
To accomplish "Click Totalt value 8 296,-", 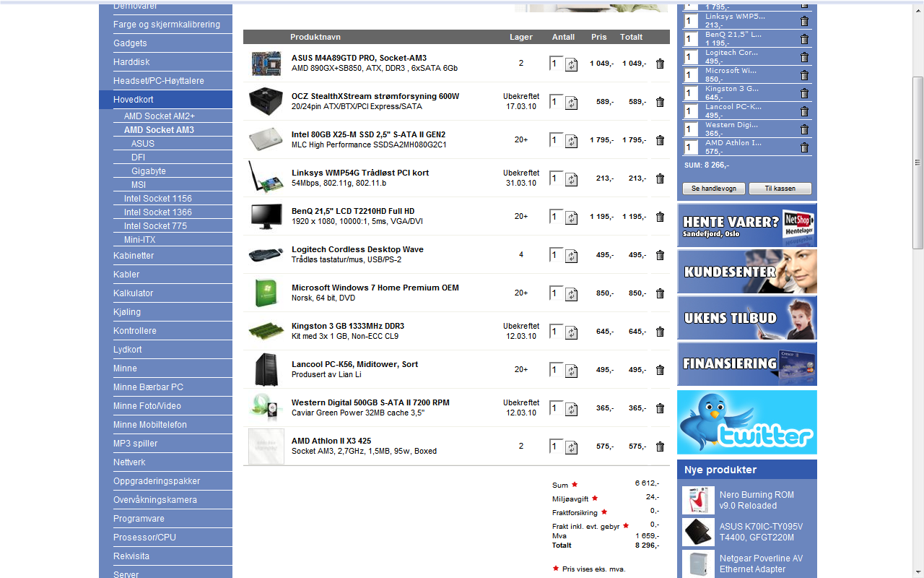I will pos(647,545).
